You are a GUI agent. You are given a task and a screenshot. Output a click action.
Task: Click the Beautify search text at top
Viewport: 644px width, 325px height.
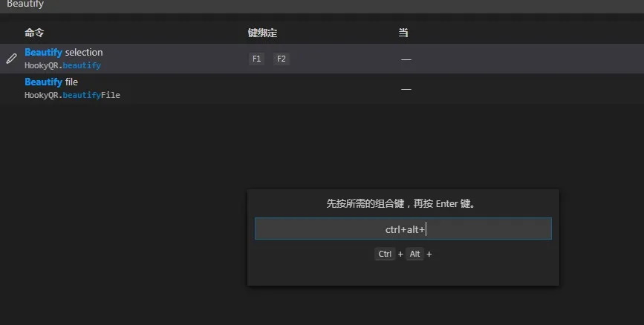coord(25,4)
